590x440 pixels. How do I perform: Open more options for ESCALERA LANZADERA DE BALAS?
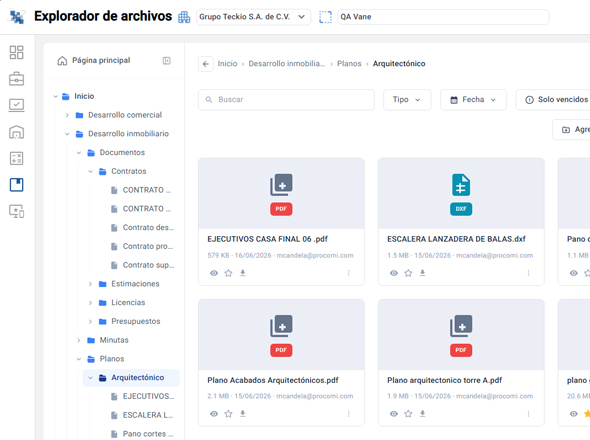click(528, 273)
